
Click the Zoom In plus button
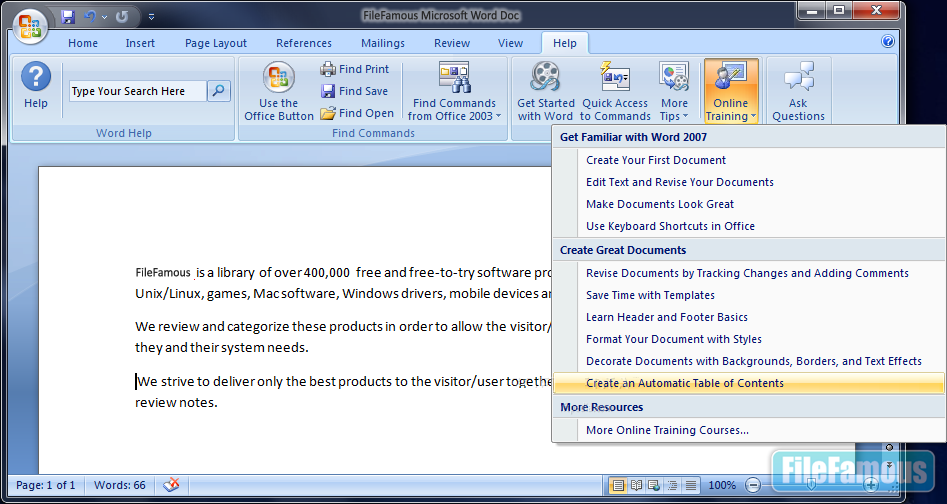[870, 485]
